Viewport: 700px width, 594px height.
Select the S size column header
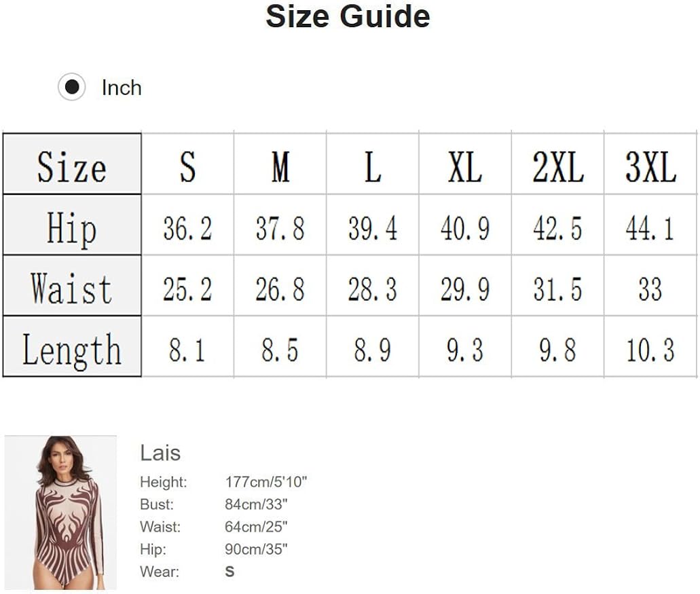tap(187, 165)
